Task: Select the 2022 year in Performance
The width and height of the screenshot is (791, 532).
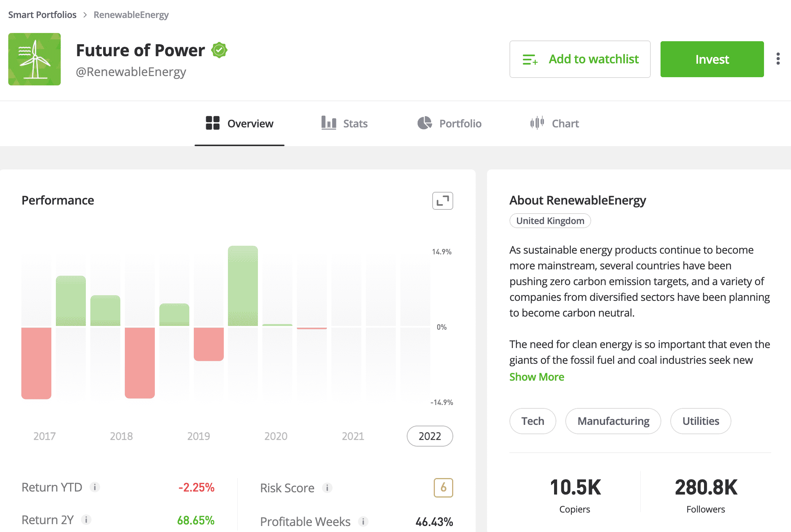Action: point(430,436)
